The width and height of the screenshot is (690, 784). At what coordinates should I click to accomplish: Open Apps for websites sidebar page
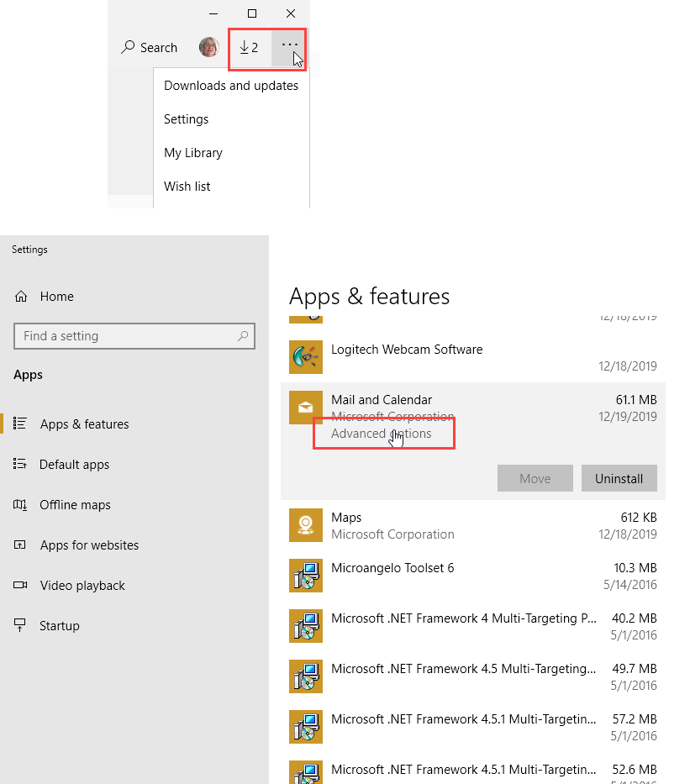pos(89,545)
